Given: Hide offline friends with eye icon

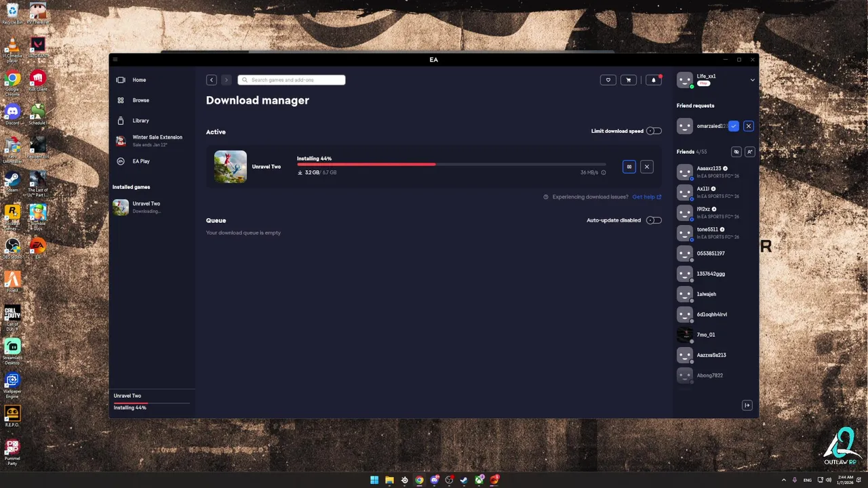Looking at the screenshot, I should tap(736, 152).
